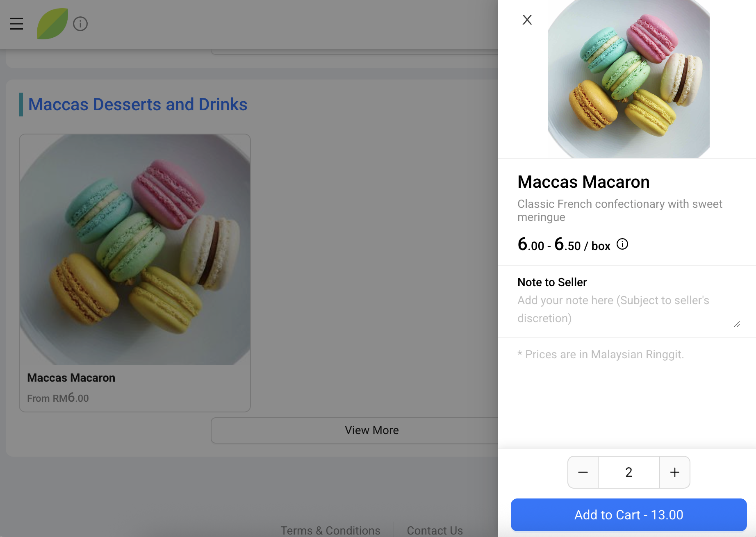Image resolution: width=756 pixels, height=537 pixels.
Task: Select the Maccas Desserts and Drinks heading
Action: pos(138,105)
